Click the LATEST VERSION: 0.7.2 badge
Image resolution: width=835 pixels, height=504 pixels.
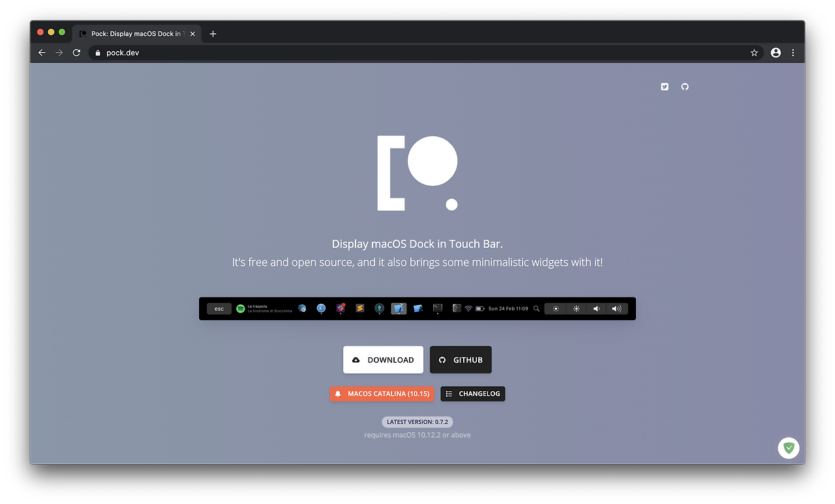coord(417,422)
